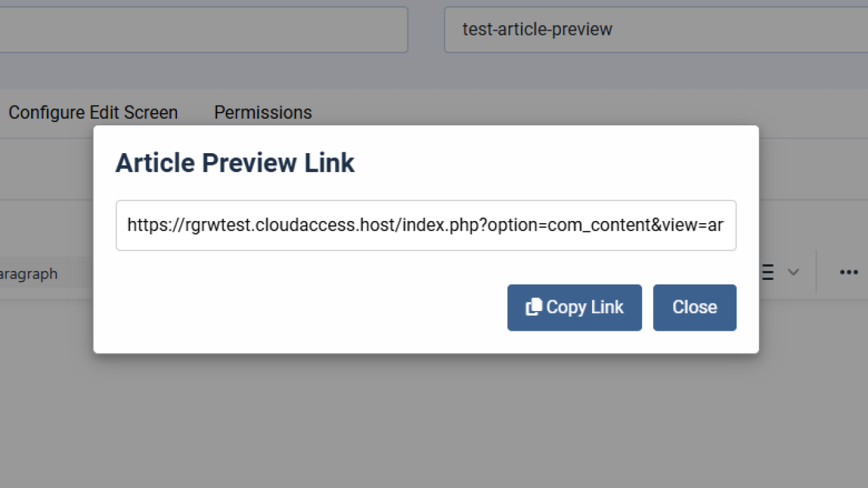Open the Paragraph style dropdown
This screenshot has height=488, width=868.
[28, 273]
